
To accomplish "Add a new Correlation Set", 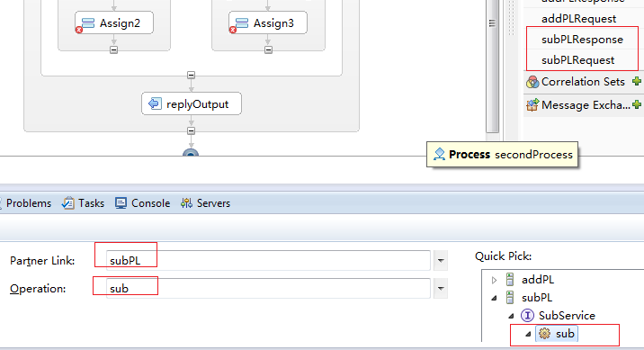I will pyautogui.click(x=637, y=81).
